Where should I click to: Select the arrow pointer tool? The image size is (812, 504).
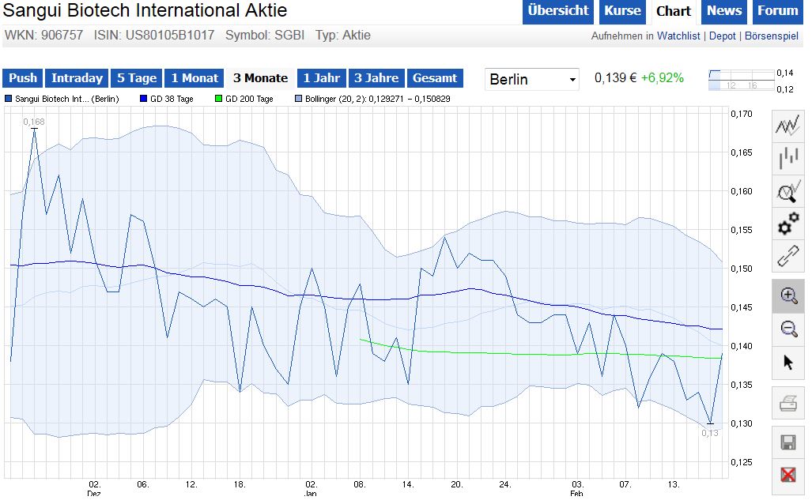click(787, 362)
